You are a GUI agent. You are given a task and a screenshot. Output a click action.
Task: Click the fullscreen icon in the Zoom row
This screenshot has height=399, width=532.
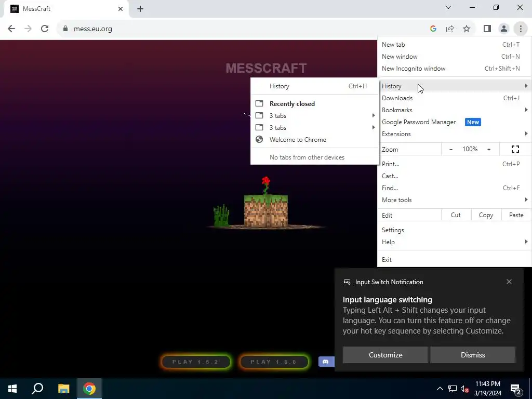tap(515, 149)
